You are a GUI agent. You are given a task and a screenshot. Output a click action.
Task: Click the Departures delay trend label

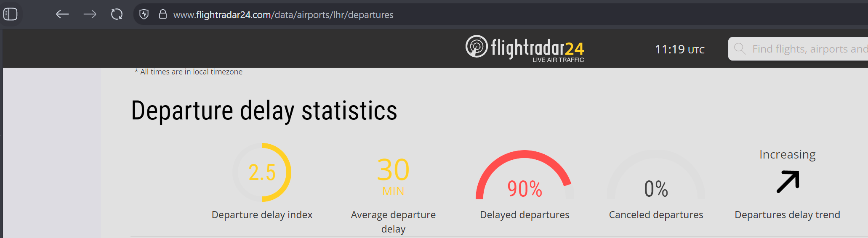click(x=787, y=214)
